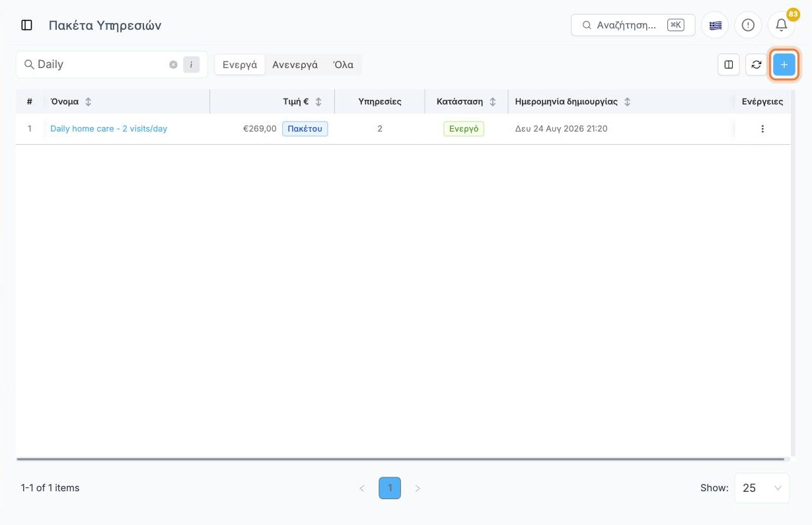Click the 1-1 of 1 items label
This screenshot has width=812, height=525.
point(50,488)
